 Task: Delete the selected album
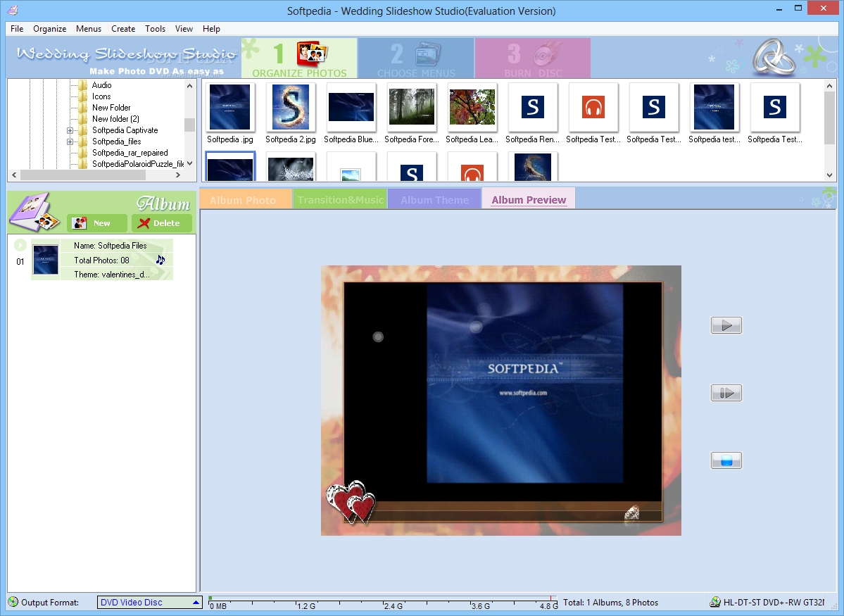coord(161,223)
